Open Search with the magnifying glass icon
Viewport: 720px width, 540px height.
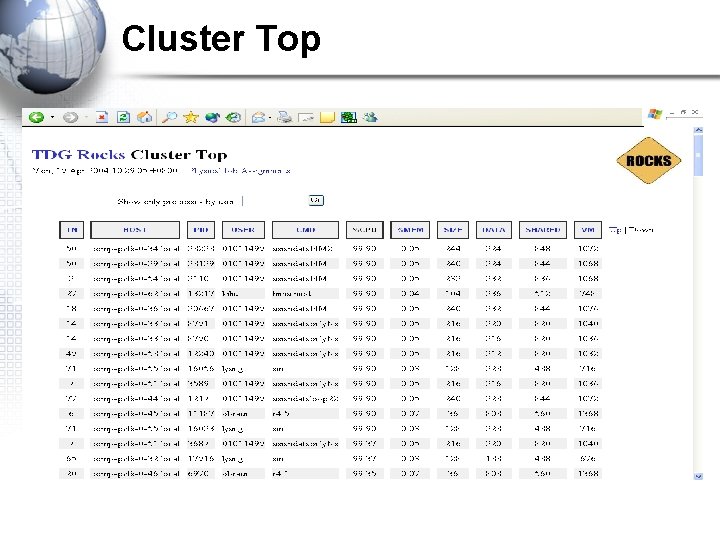(x=169, y=118)
